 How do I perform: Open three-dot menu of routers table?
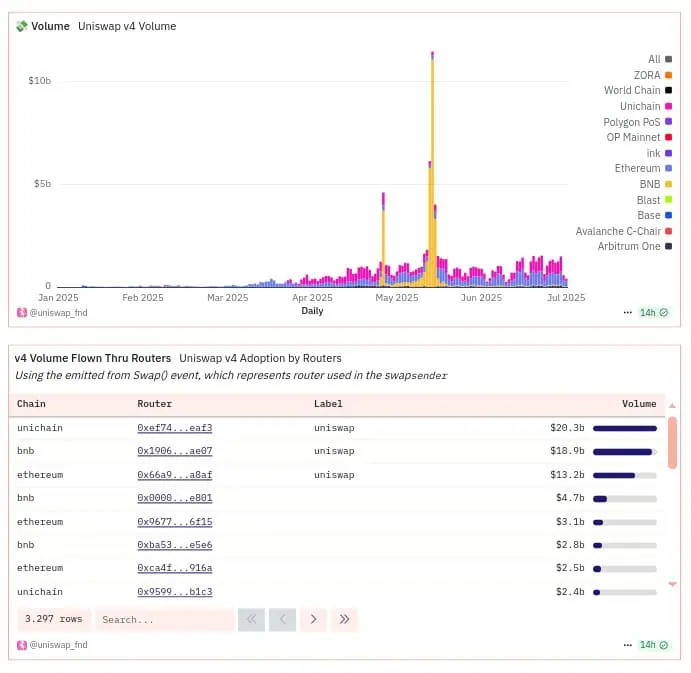[628, 645]
